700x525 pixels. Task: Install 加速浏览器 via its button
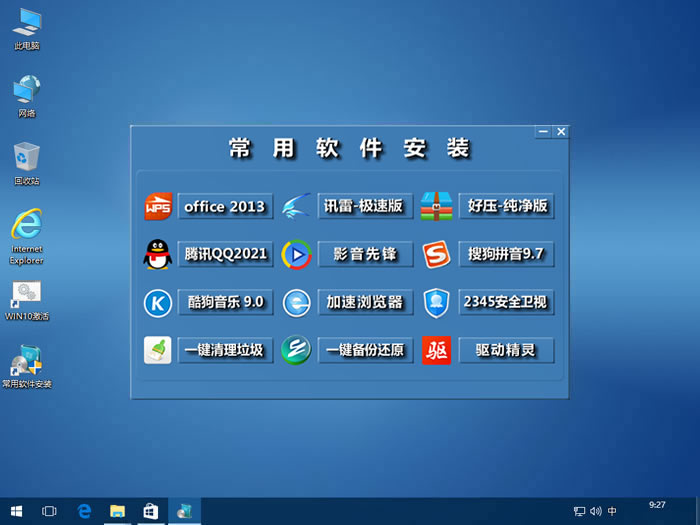pyautogui.click(x=365, y=302)
